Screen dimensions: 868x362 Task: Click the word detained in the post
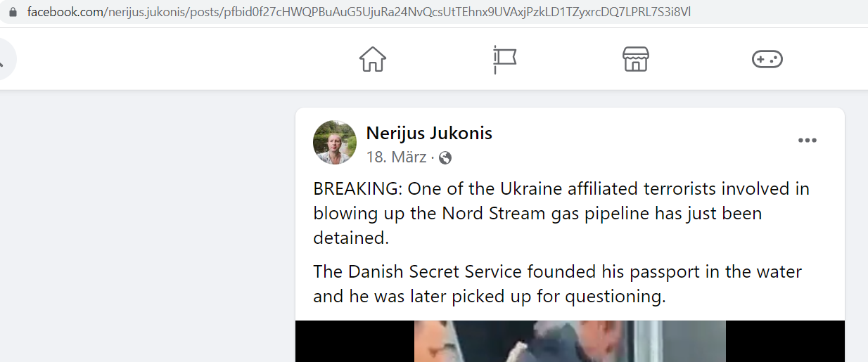(351, 238)
